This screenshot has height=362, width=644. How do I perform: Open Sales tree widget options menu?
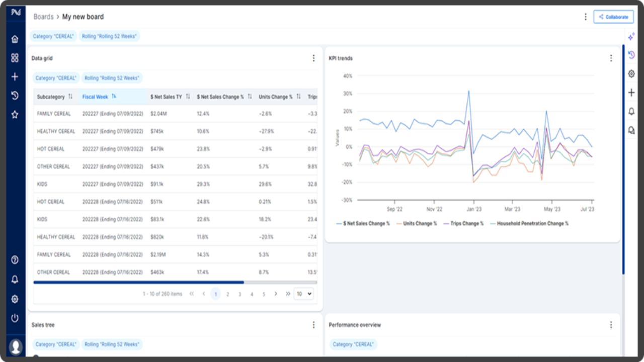tap(314, 325)
